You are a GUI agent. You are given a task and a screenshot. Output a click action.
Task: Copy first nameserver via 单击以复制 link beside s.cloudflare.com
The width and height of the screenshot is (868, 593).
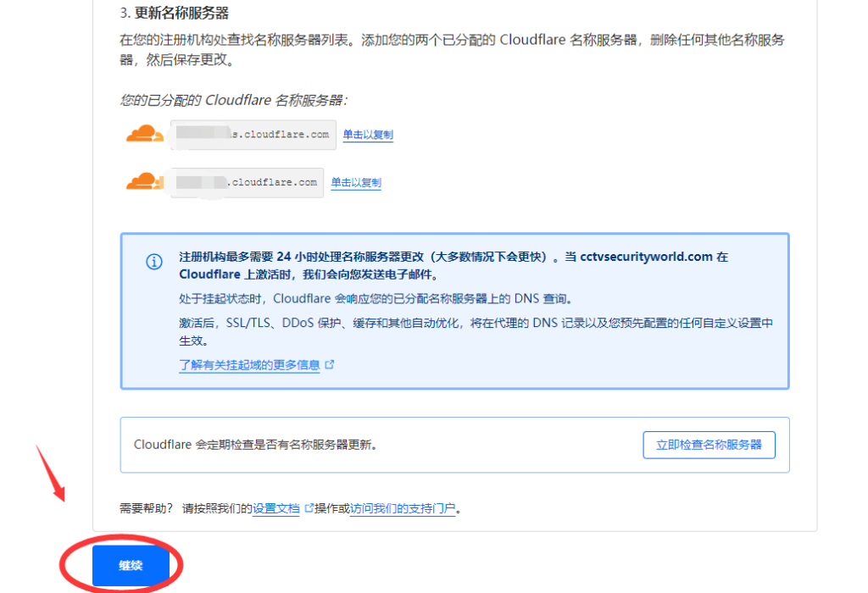(368, 135)
